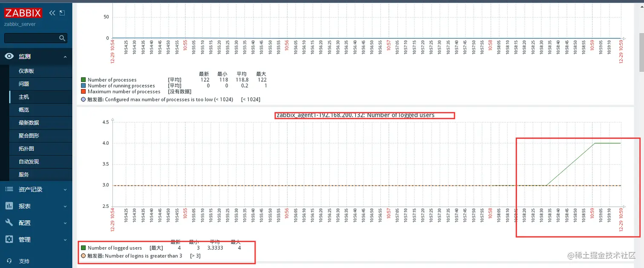Click the hide sidebar kiosk icon

[x=62, y=13]
